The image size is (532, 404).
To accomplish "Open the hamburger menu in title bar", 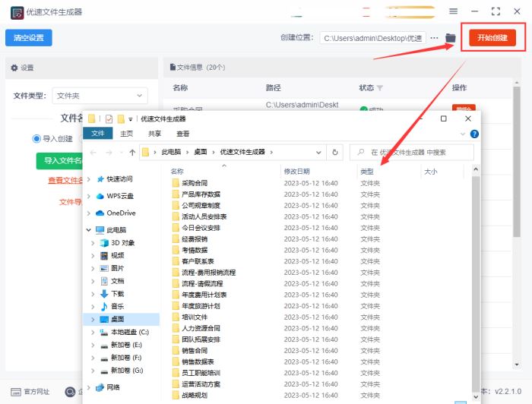I will [x=453, y=11].
